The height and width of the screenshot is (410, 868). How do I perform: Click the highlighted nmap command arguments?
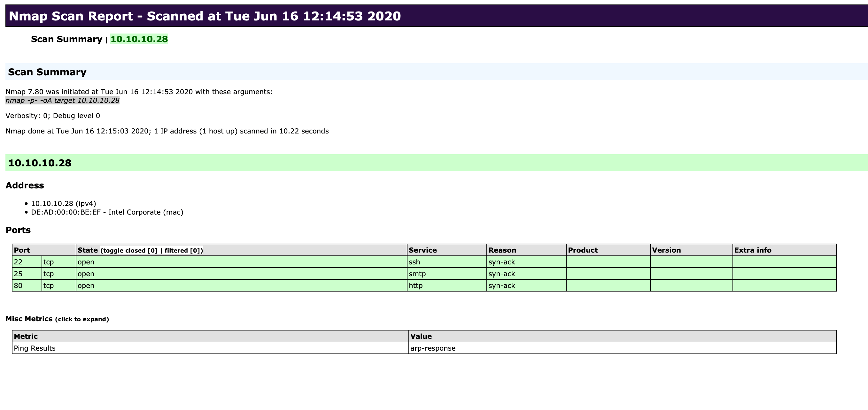coord(62,100)
